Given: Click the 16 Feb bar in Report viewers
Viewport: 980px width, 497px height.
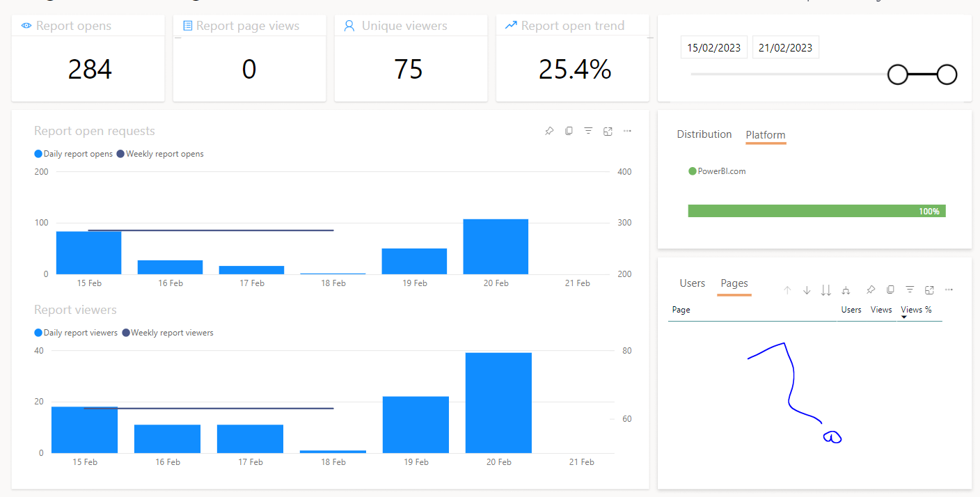Looking at the screenshot, I should [x=167, y=439].
